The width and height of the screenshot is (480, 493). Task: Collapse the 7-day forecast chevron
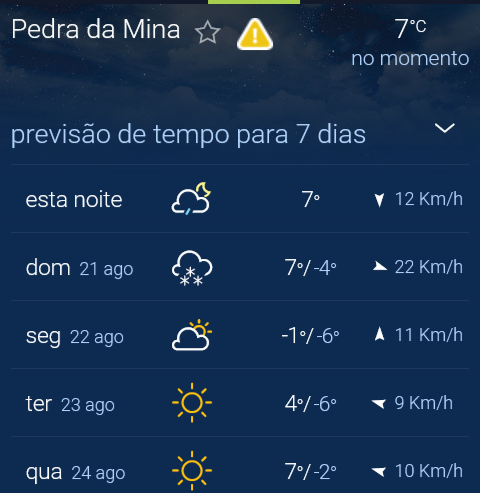(445, 128)
